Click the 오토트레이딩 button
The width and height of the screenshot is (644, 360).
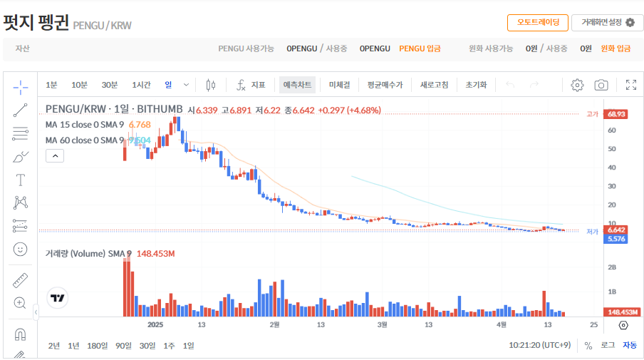click(x=538, y=23)
